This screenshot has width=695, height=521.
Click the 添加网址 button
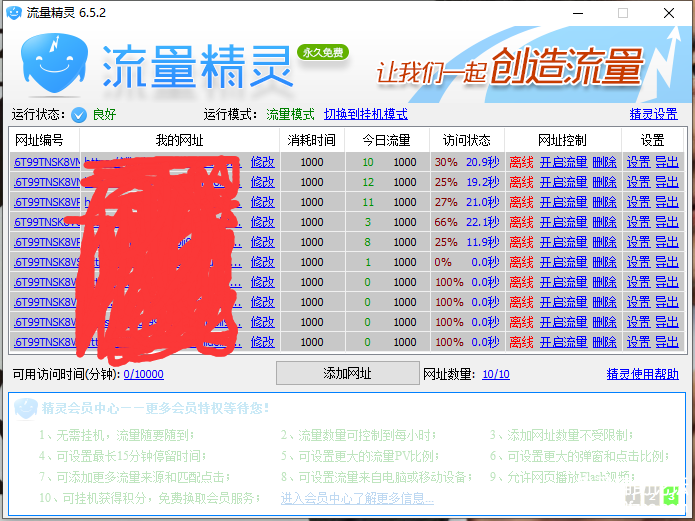click(x=348, y=373)
